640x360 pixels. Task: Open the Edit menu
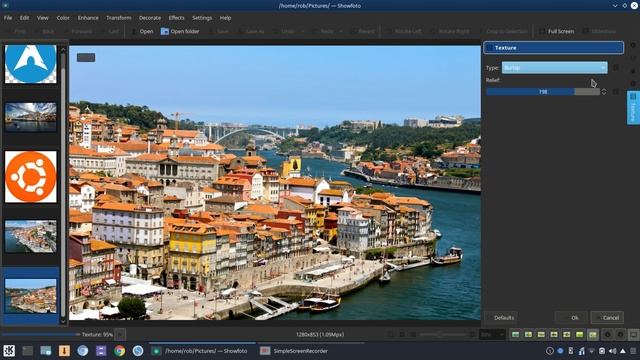(x=24, y=18)
